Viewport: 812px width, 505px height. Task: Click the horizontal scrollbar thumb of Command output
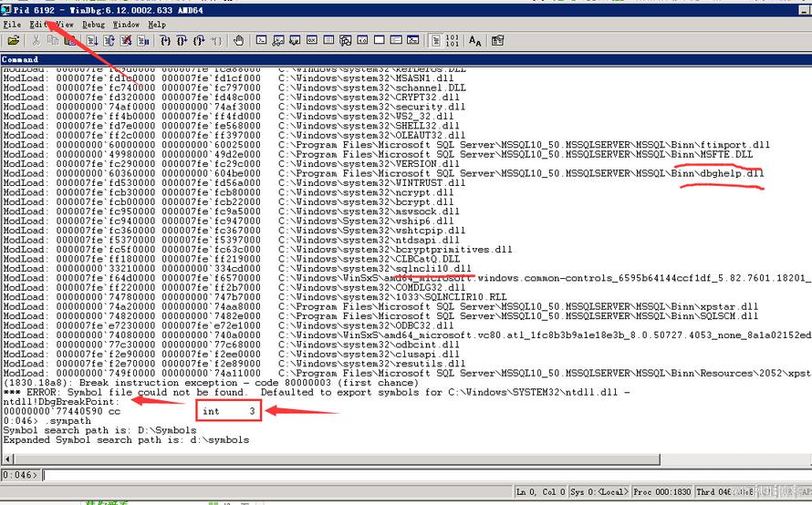(338, 459)
